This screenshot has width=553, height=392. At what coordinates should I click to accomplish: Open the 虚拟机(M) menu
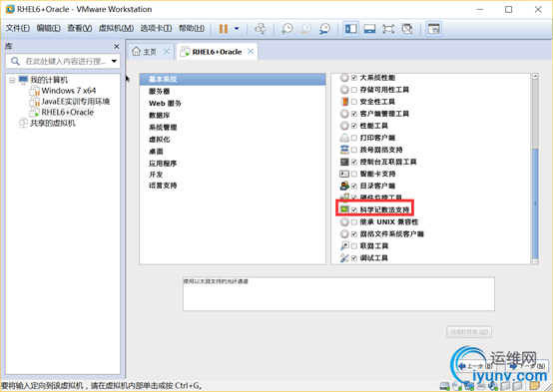pos(116,28)
